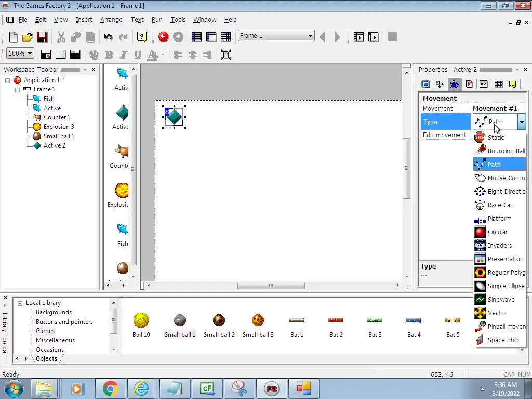Collapse the Application 1 tree node
Viewport: 532px width, 399px height.
pyautogui.click(x=7, y=80)
